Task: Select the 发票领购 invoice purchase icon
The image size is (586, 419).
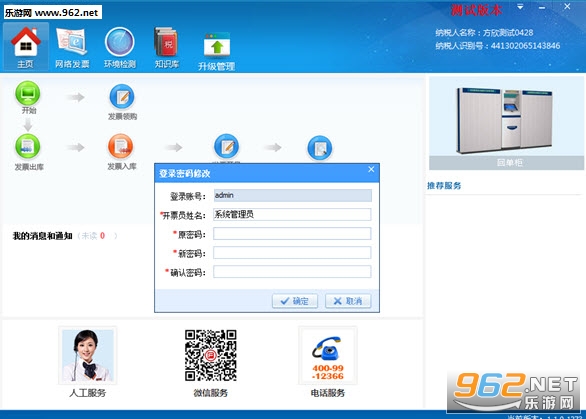Action: click(x=122, y=97)
